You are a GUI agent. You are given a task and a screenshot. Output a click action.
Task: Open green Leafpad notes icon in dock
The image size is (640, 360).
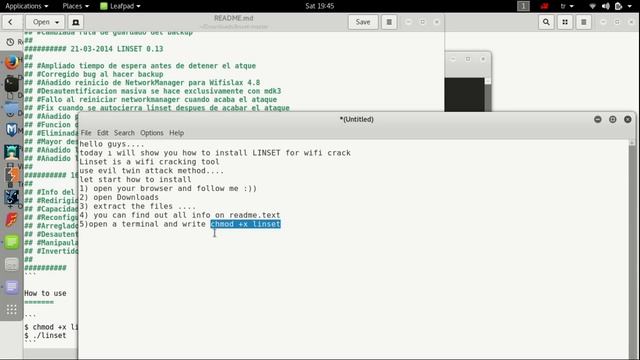pos(11,242)
